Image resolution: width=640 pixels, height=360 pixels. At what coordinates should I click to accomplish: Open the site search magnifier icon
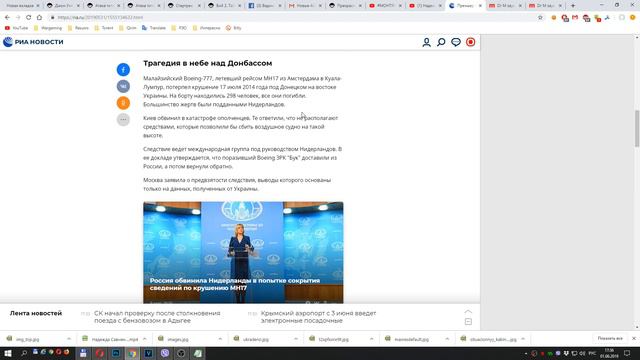441,42
